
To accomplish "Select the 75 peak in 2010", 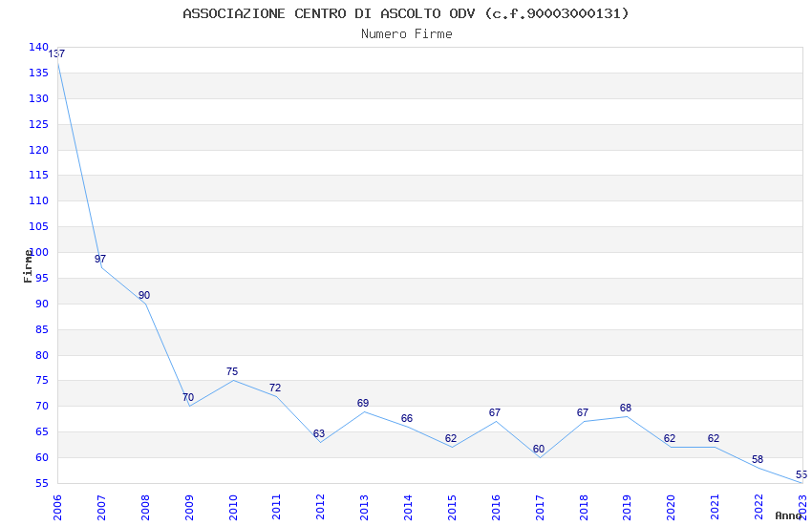I will (x=232, y=371).
